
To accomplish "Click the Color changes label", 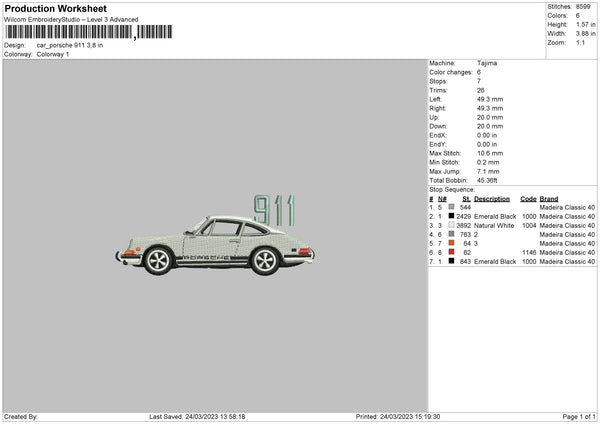I will [x=451, y=72].
